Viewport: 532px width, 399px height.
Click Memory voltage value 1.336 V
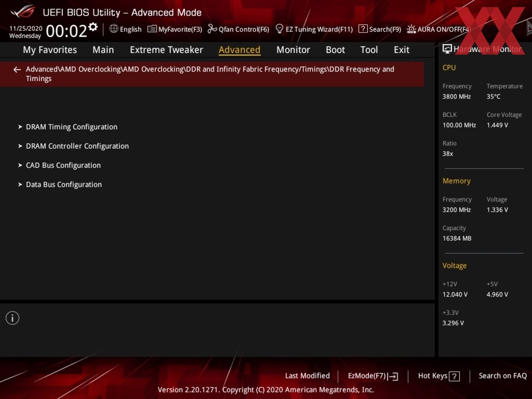pyautogui.click(x=497, y=210)
